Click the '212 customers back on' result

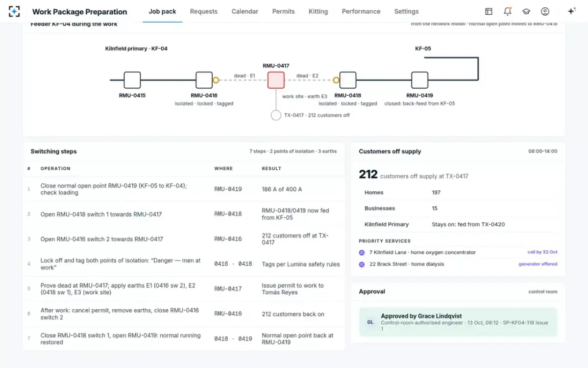[x=293, y=314]
